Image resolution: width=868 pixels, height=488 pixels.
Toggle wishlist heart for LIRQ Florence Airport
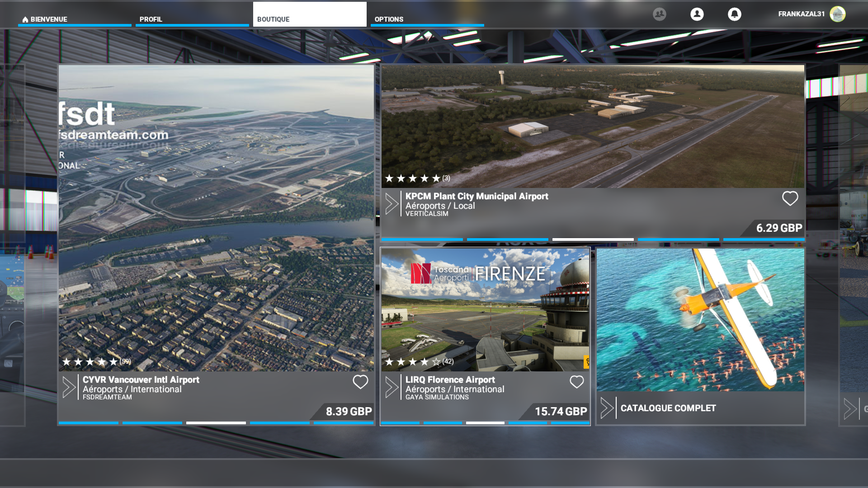point(576,382)
